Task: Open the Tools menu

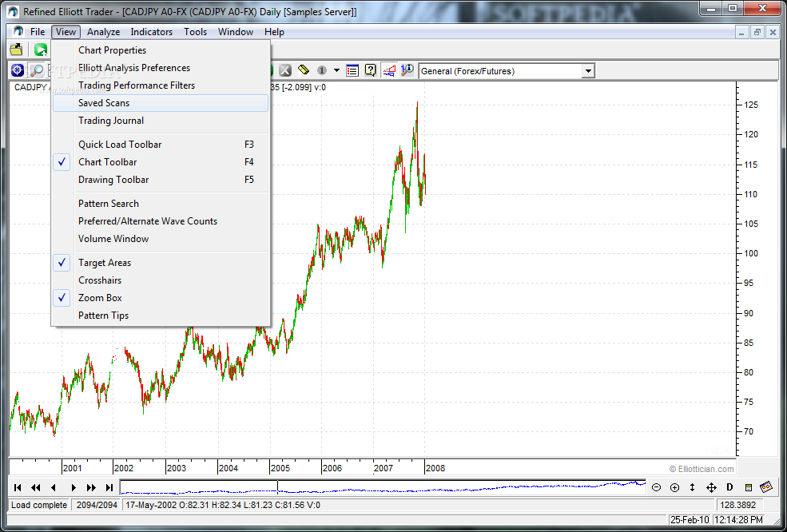Action: coord(195,32)
